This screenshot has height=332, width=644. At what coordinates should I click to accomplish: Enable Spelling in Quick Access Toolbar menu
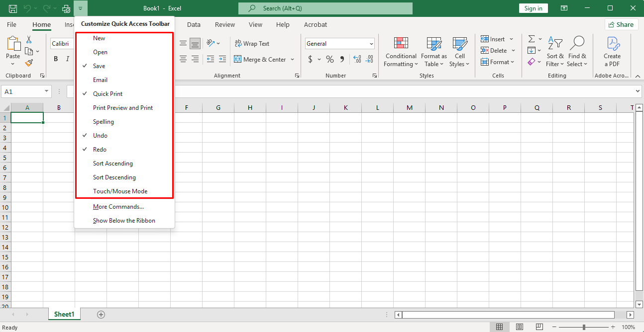104,122
